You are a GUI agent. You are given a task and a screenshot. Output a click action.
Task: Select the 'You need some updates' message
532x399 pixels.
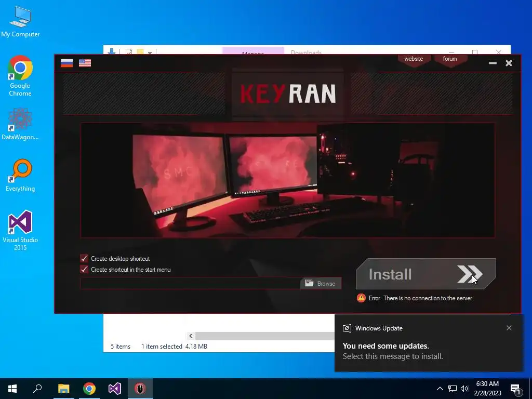(x=386, y=345)
